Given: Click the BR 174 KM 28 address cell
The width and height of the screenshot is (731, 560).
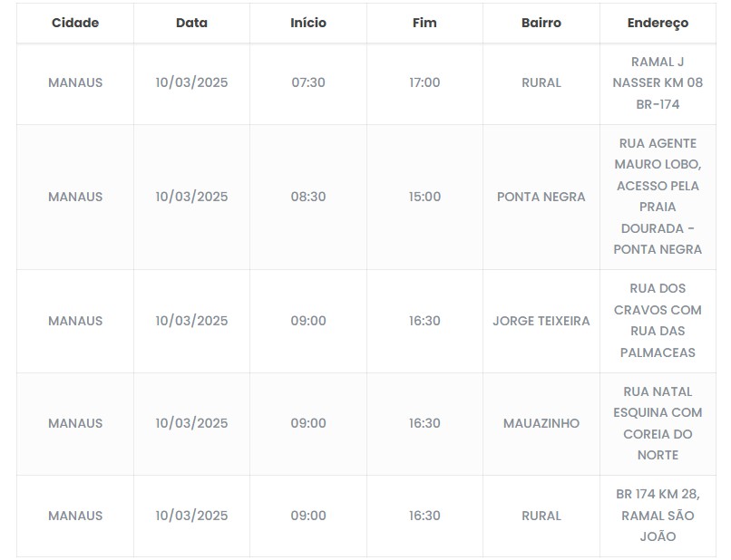Looking at the screenshot, I should (658, 516).
